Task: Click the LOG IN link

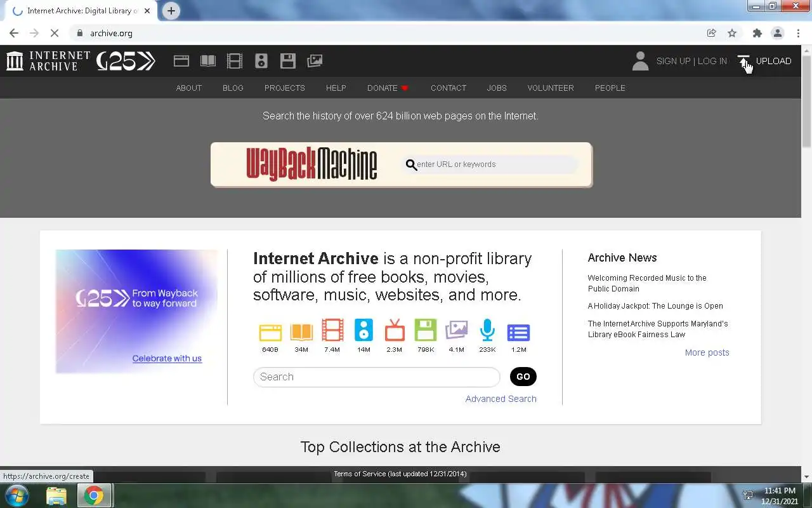Action: (x=712, y=61)
